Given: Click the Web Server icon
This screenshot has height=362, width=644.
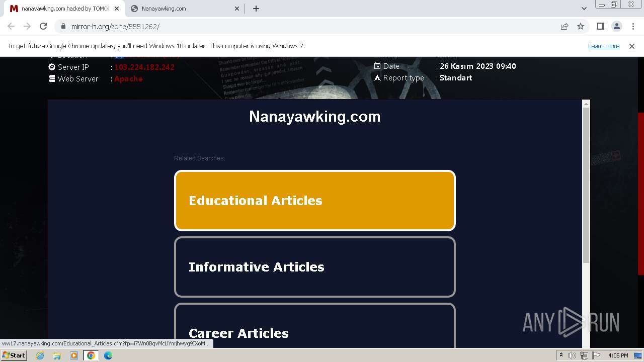Looking at the screenshot, I should pyautogui.click(x=52, y=78).
